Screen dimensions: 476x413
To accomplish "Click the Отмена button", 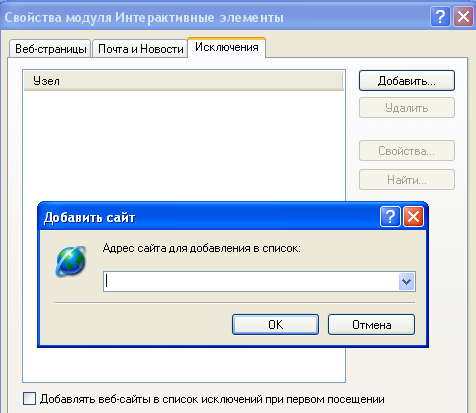I will (371, 324).
